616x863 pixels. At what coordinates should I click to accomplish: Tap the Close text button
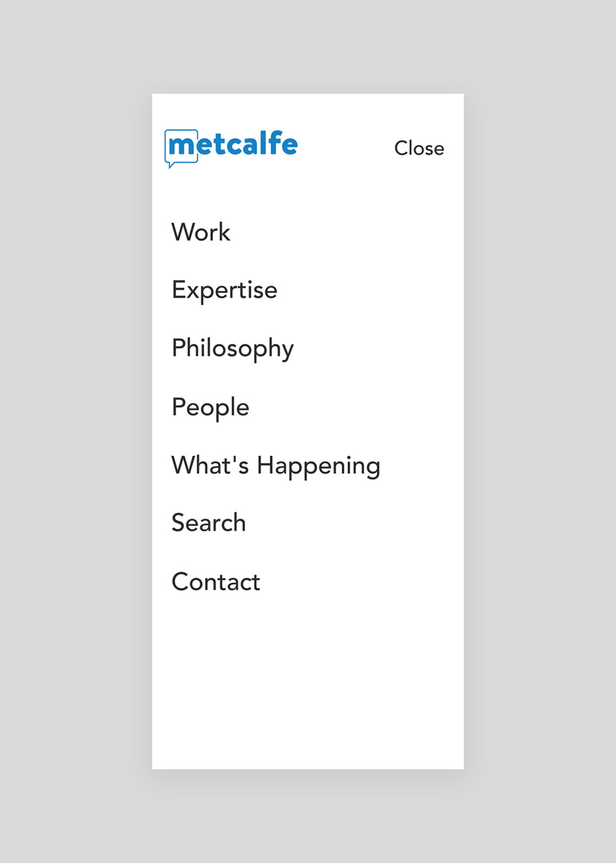click(x=419, y=148)
